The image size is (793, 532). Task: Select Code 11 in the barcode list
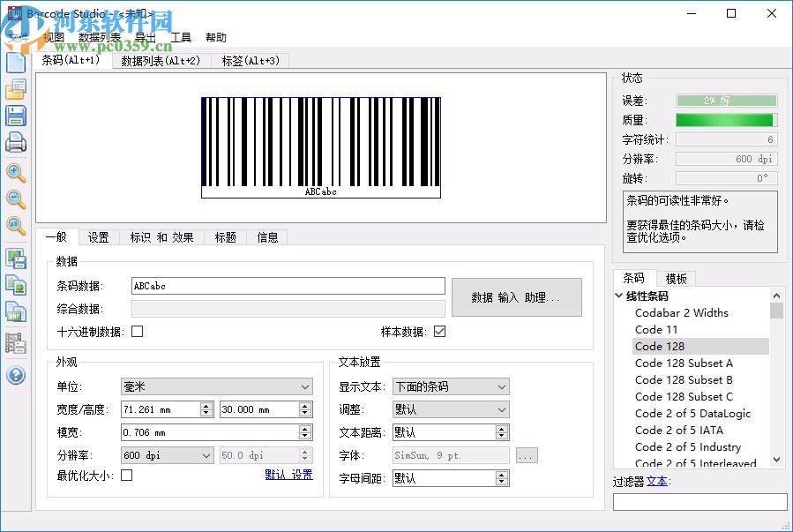pyautogui.click(x=656, y=329)
